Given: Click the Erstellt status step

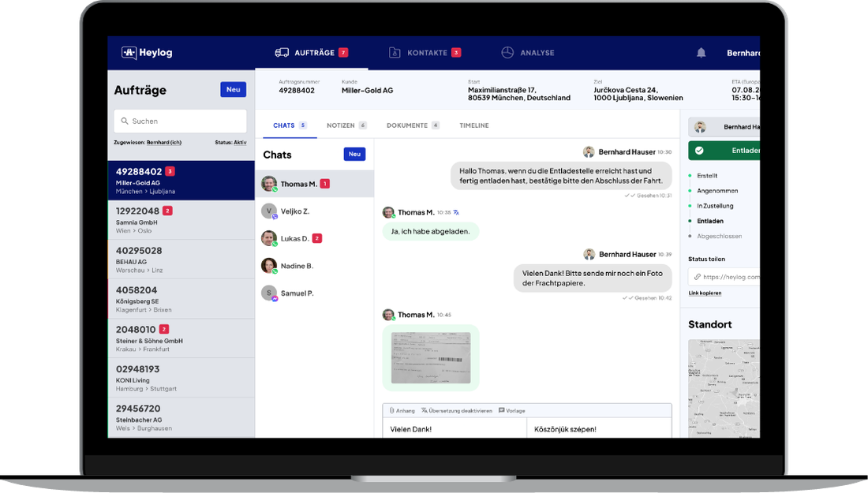Looking at the screenshot, I should 707,175.
